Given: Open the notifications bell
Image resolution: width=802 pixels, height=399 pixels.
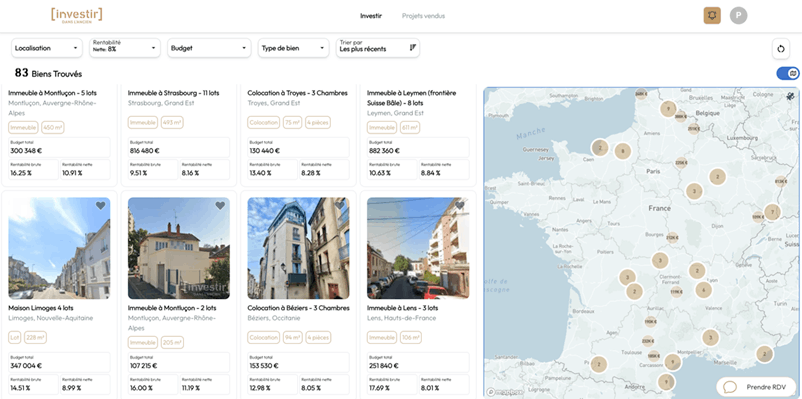Looking at the screenshot, I should pyautogui.click(x=712, y=15).
